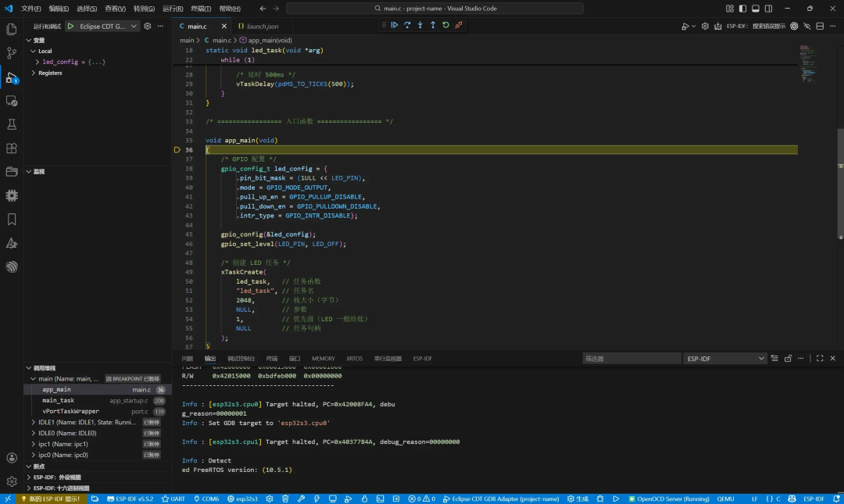
Task: Toggle output panel scroll lock icon
Action: (788, 358)
